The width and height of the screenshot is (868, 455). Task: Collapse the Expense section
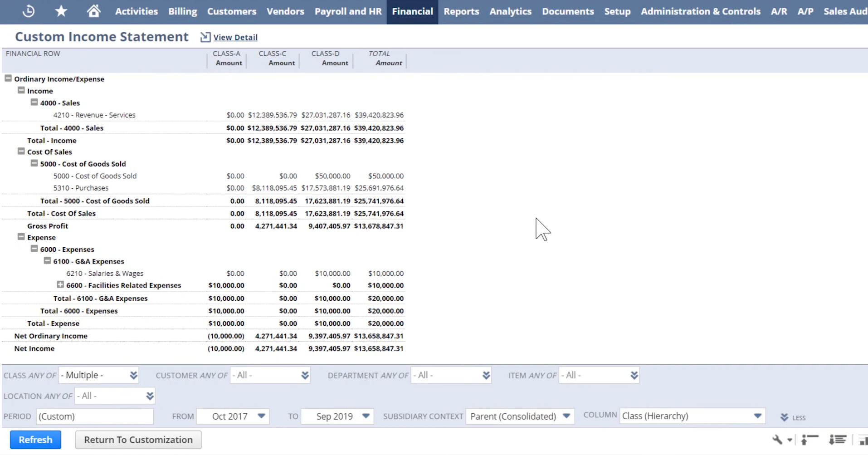point(21,237)
